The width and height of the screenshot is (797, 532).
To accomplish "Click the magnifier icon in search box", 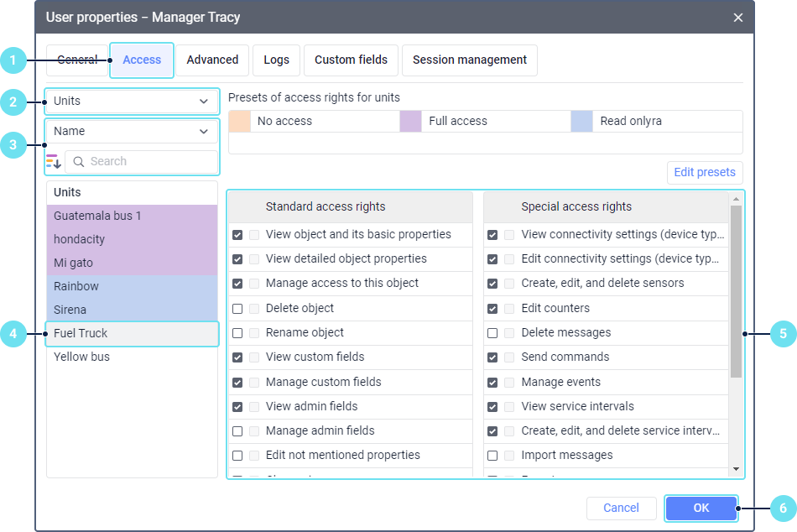I will [x=79, y=162].
